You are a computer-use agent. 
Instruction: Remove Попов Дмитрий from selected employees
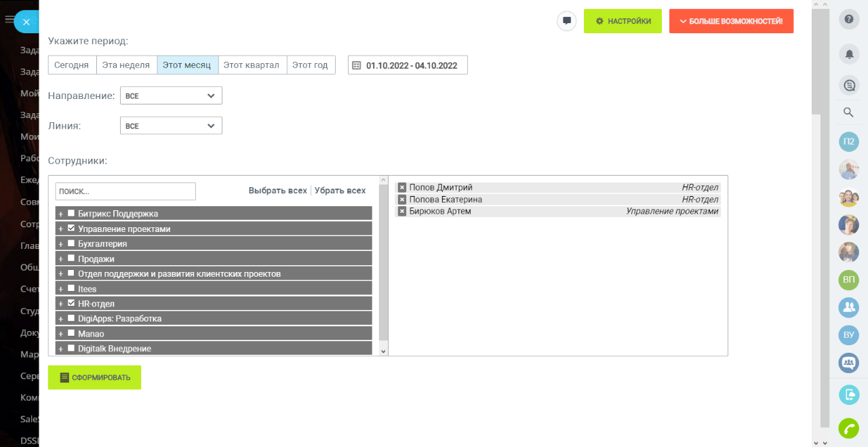pos(402,187)
